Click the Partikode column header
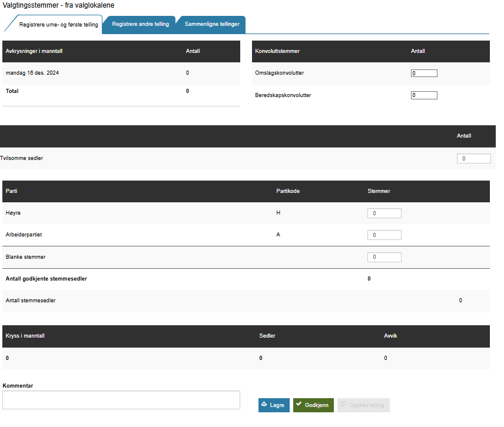Viewport: 504px width, 427px height. [288, 191]
